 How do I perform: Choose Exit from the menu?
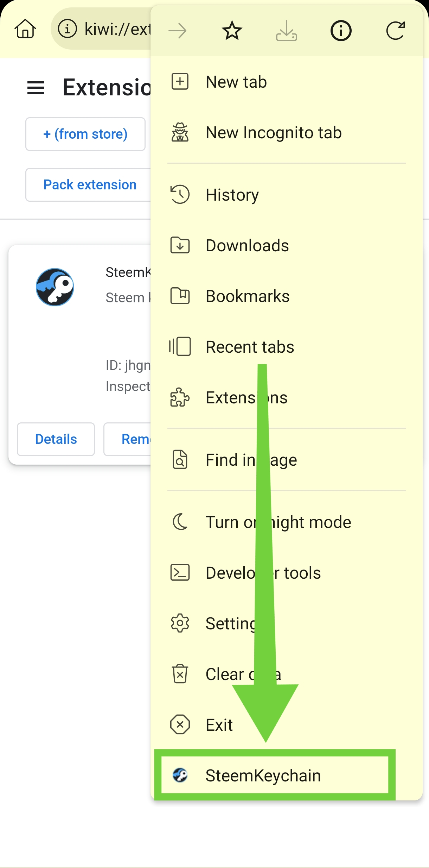point(219,725)
